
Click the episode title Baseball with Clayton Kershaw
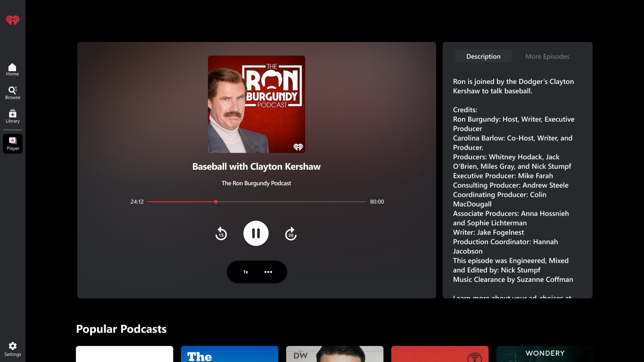click(256, 166)
